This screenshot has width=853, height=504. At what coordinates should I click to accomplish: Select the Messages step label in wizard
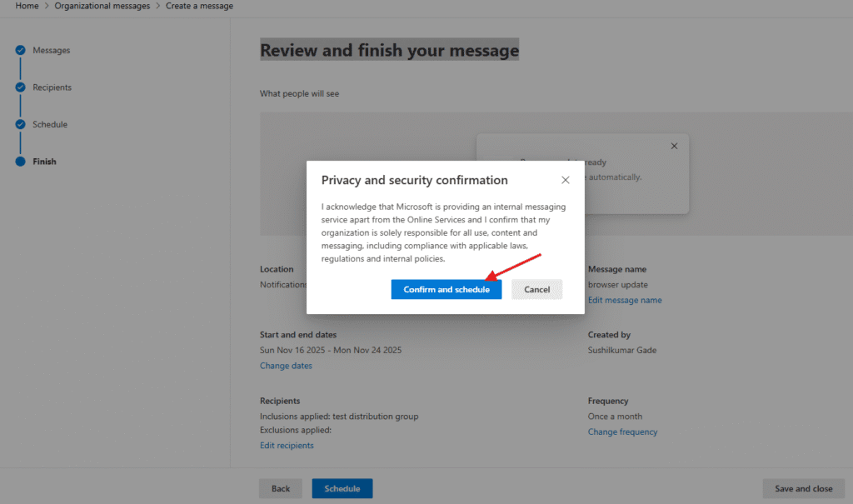click(51, 51)
